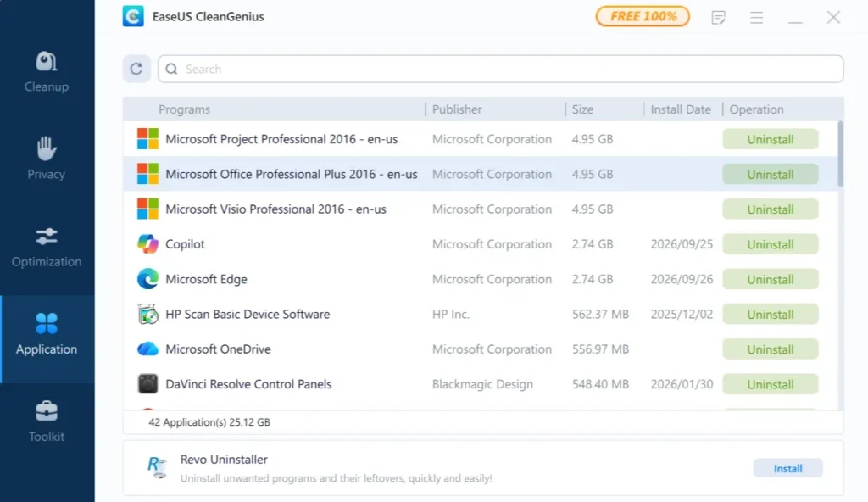This screenshot has width=868, height=502.
Task: Click the Revo Uninstaller description text
Action: [336, 477]
